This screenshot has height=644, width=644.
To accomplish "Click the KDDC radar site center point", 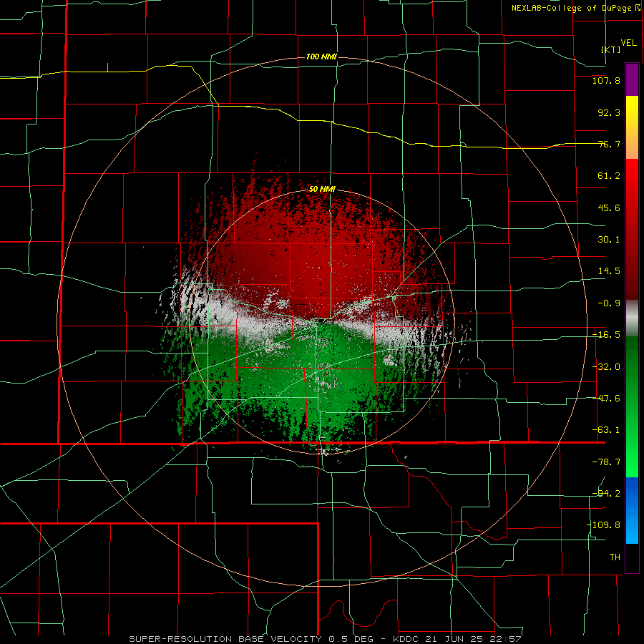I will tap(322, 321).
